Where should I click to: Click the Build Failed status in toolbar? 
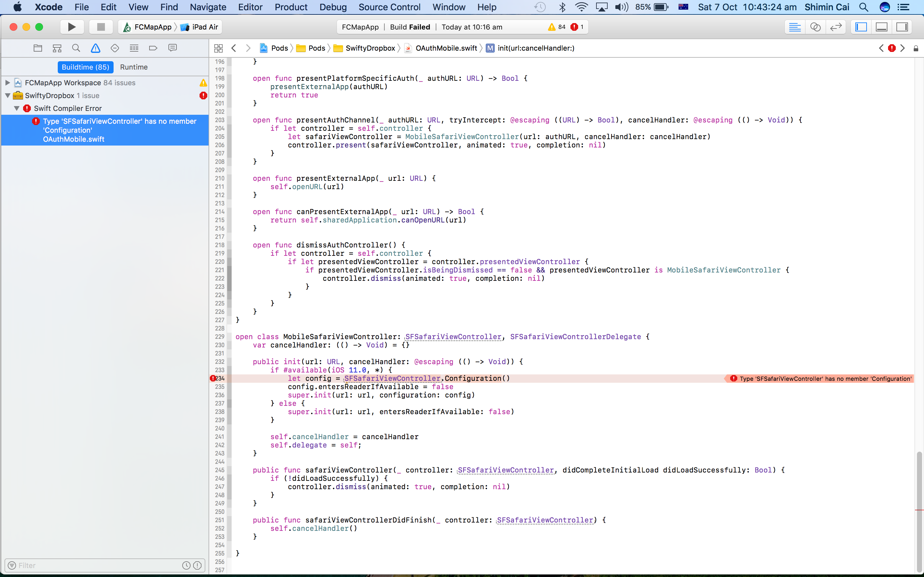pyautogui.click(x=411, y=27)
